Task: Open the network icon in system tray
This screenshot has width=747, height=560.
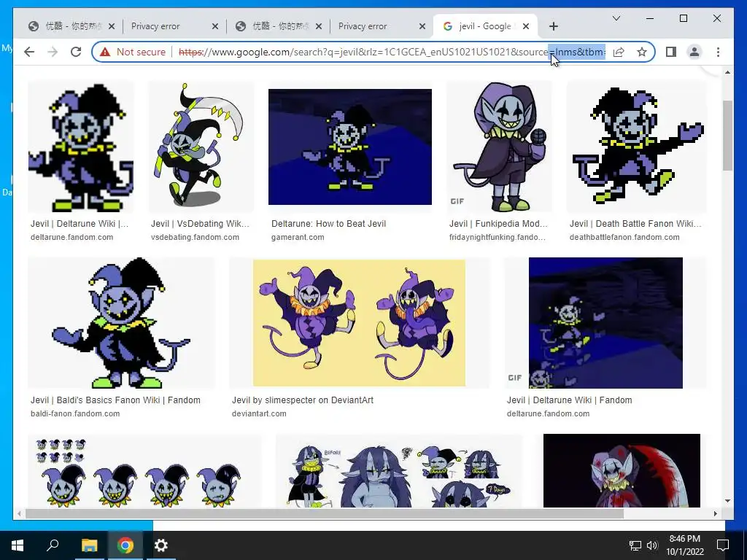Action: coord(635,545)
